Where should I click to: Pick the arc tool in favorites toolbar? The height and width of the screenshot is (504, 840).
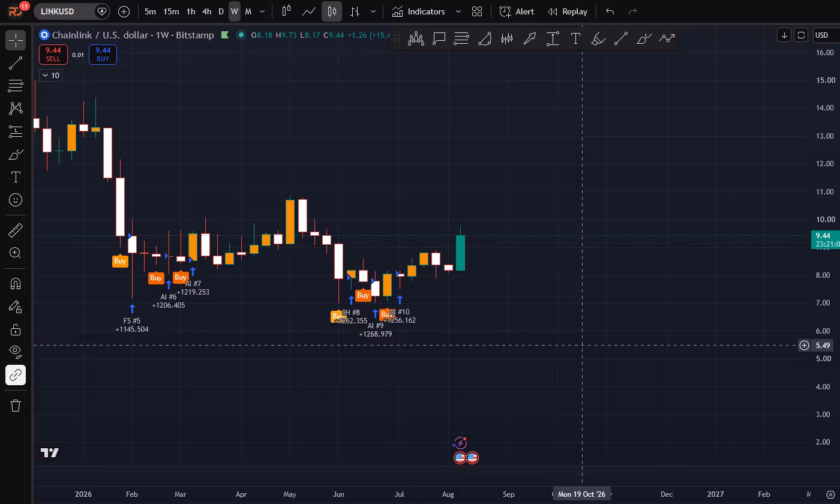[x=485, y=38]
